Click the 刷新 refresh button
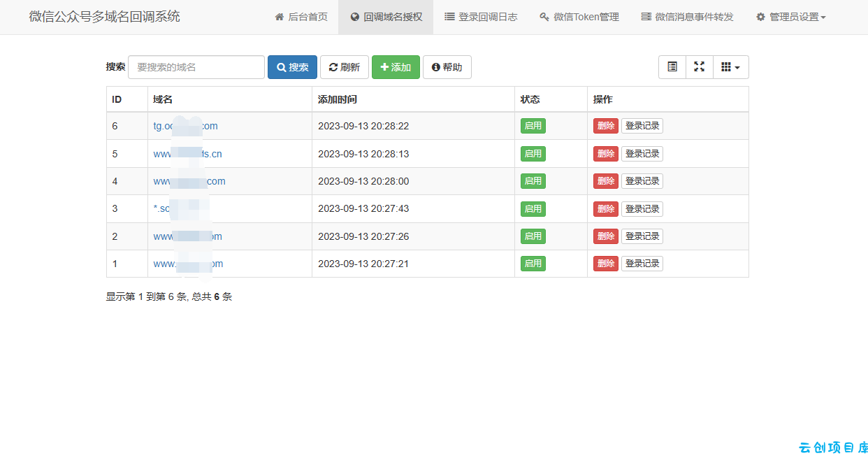 click(345, 67)
